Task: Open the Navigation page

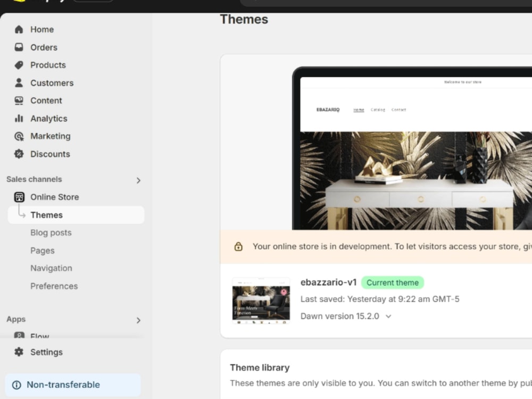Action: click(x=51, y=268)
